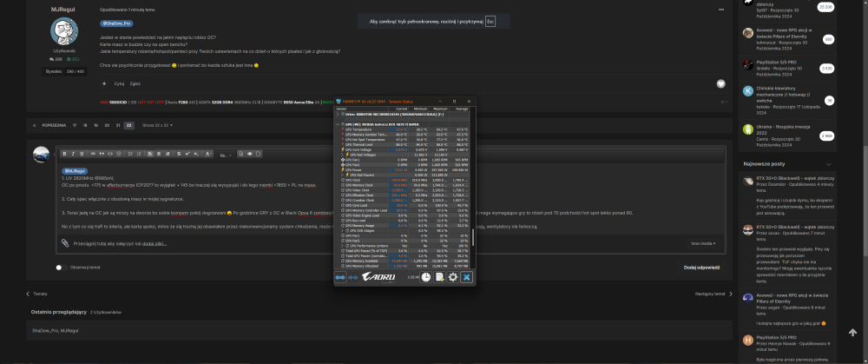Viewport: 868px width, 364px height.
Task: Expand GPU Rail Powers in HWiNFO
Action: click(x=342, y=175)
